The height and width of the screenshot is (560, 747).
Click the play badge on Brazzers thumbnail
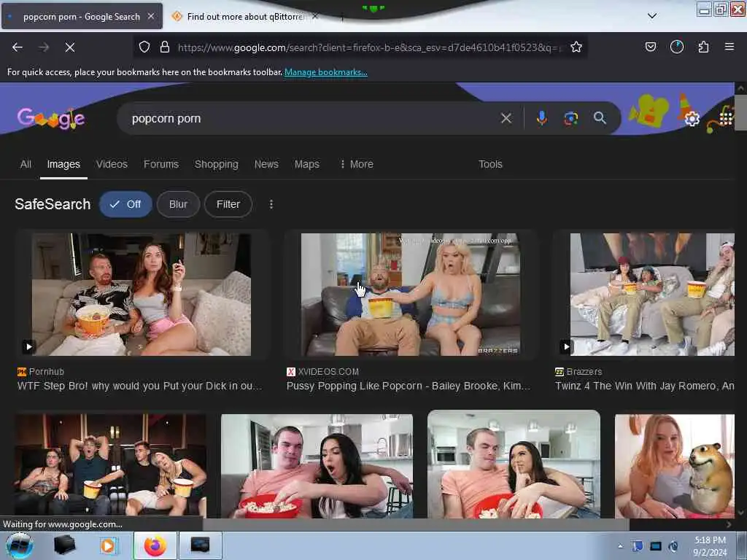coord(565,346)
